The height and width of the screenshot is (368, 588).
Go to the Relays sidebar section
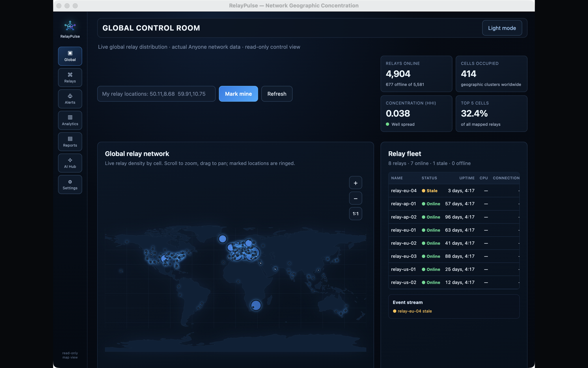click(x=70, y=77)
